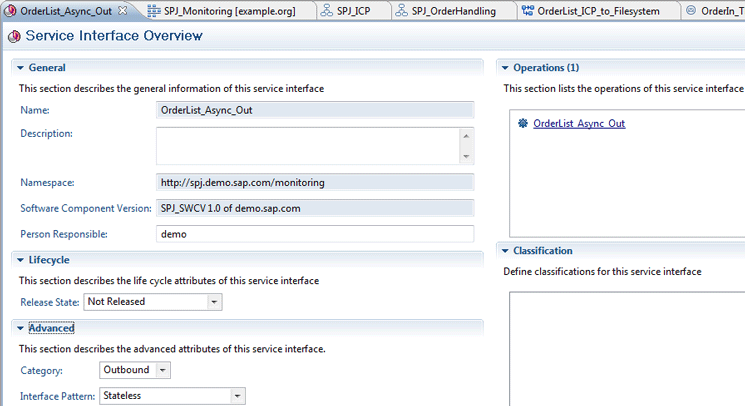Click the OrderList_ICP_to_Filesystem tab icon

[x=527, y=11]
